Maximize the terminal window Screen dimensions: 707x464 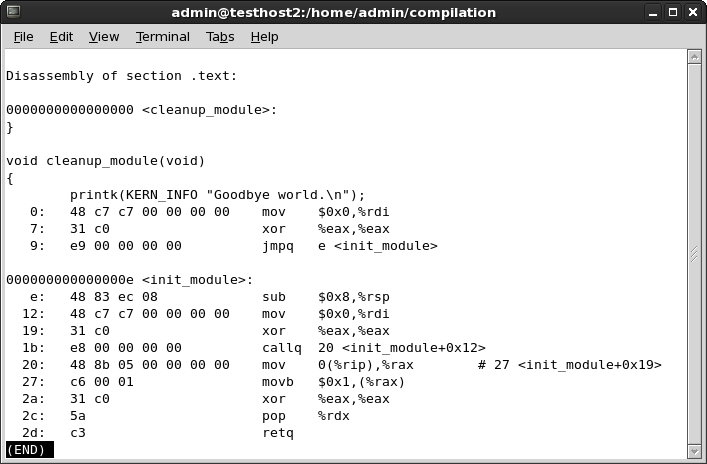(673, 13)
